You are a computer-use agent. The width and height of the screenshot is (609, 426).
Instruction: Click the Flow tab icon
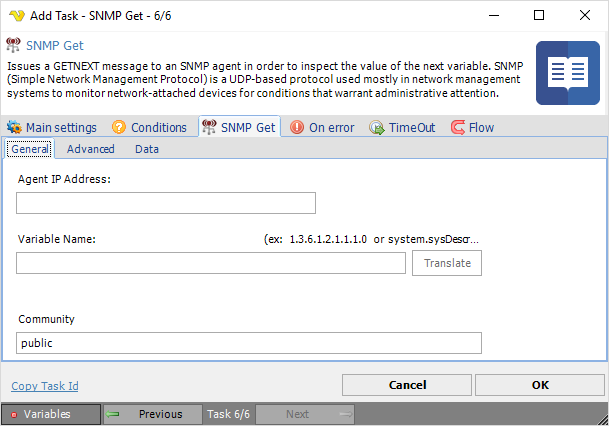tap(458, 127)
